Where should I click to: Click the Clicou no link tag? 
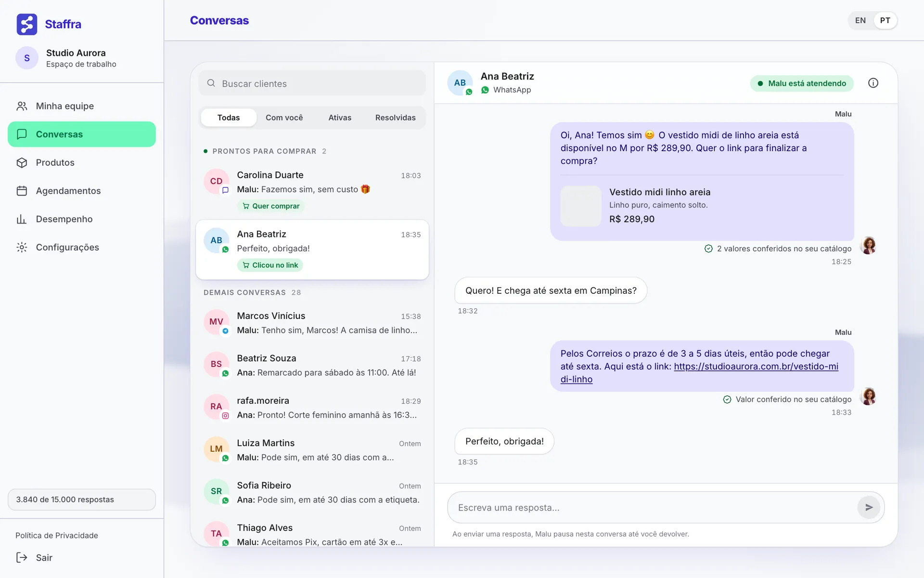(270, 265)
